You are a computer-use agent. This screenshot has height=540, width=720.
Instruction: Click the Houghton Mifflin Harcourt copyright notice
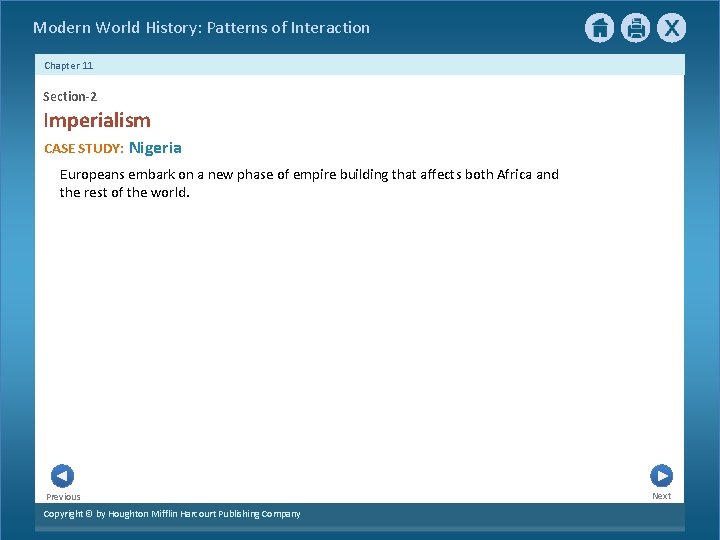(172, 514)
